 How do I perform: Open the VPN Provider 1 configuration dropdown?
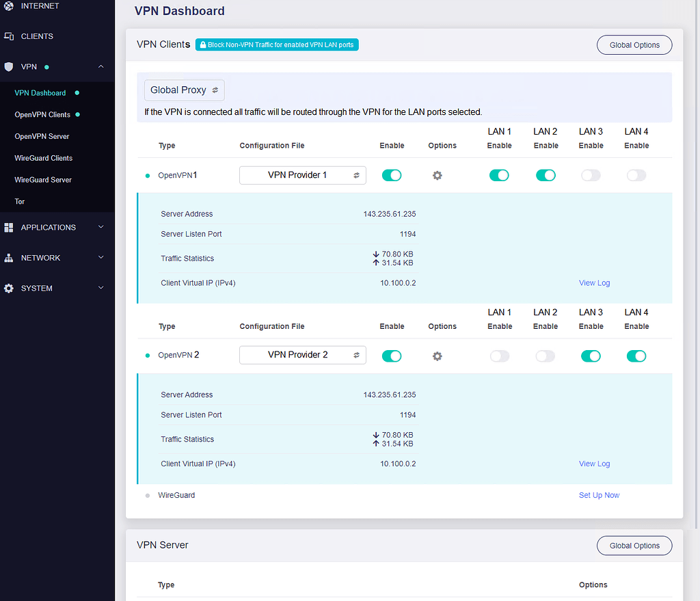[x=302, y=175]
